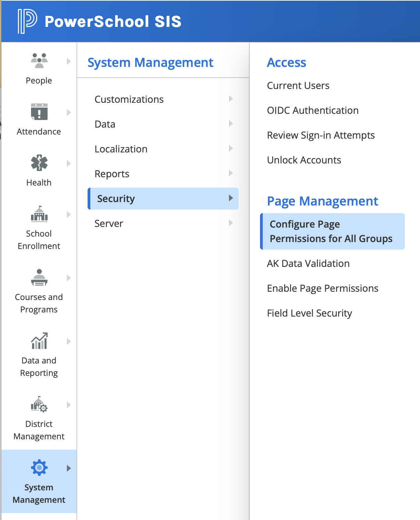Screen dimensions: 420x520
Task: Expand the System Management arrow
Action: pos(69,468)
